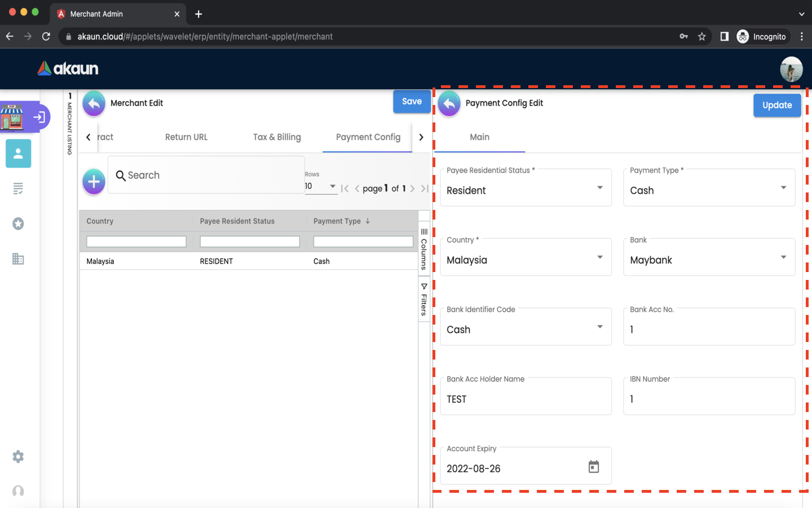Expand the Rows per page dropdown
Viewport: 812px width, 508px height.
pyautogui.click(x=320, y=186)
